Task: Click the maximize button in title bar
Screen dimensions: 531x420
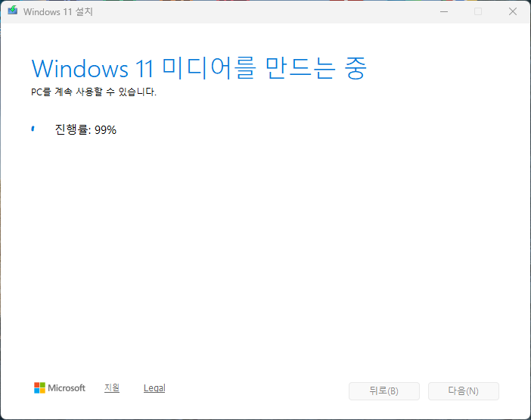Action: [478, 12]
